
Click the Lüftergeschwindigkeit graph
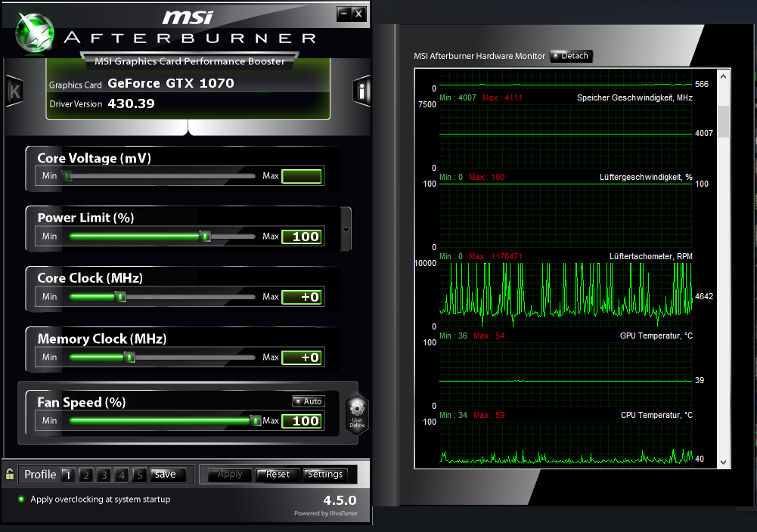[x=566, y=215]
